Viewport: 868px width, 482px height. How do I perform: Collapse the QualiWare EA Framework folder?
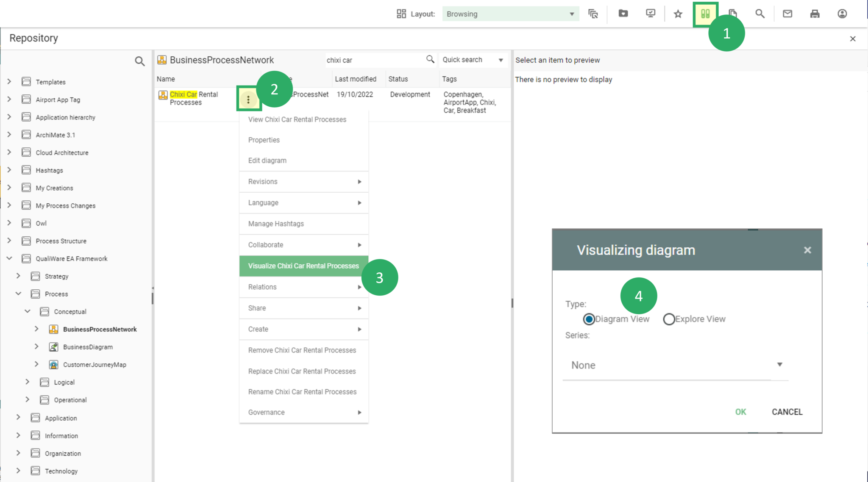9,258
